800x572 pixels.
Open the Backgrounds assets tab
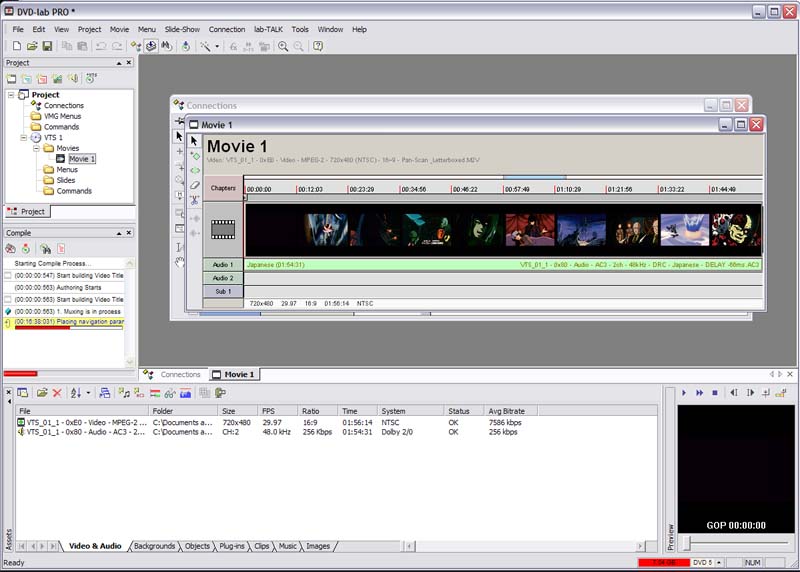[154, 546]
